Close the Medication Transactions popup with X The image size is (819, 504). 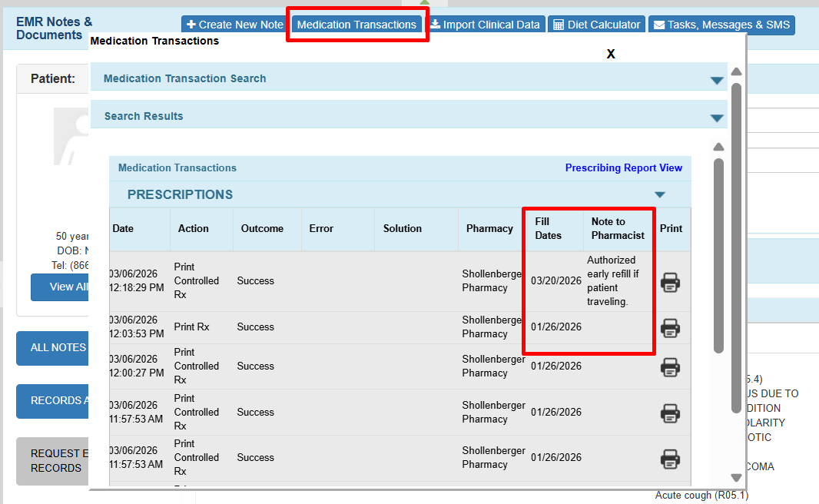click(611, 54)
